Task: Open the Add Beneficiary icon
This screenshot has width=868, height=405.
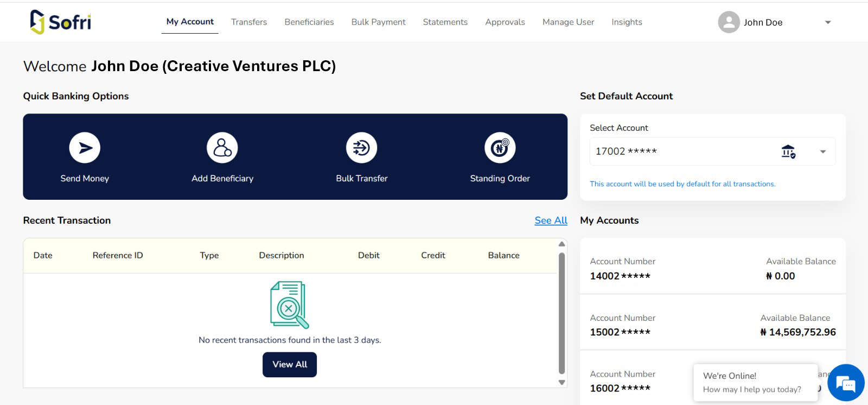Action: click(x=222, y=148)
